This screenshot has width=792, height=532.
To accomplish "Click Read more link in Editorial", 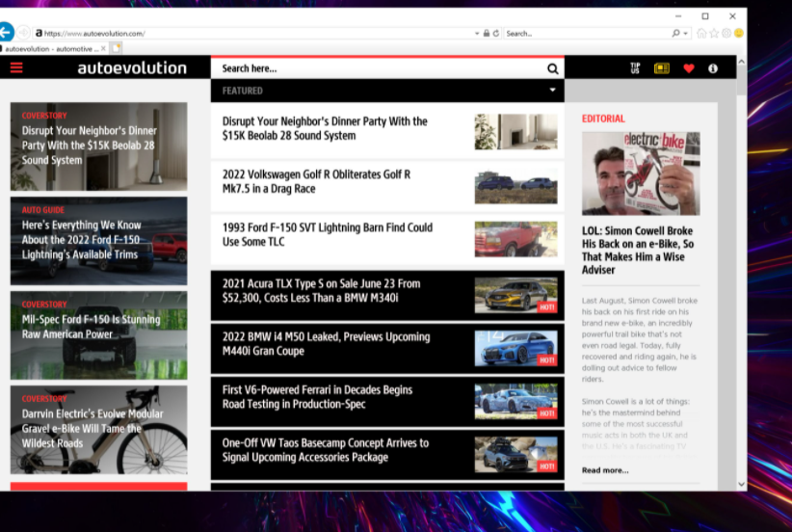I will coord(605,470).
